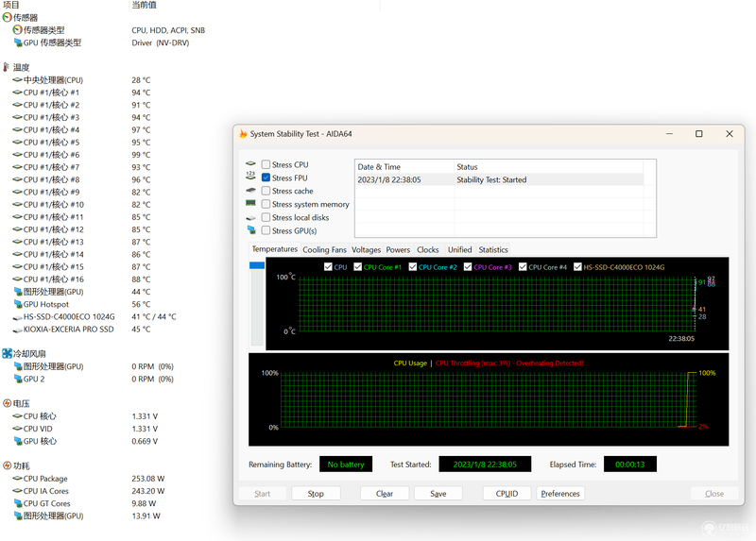Screen dimensions: 756x541
Task: Click the 功耗 power section icon
Action: tap(8, 465)
